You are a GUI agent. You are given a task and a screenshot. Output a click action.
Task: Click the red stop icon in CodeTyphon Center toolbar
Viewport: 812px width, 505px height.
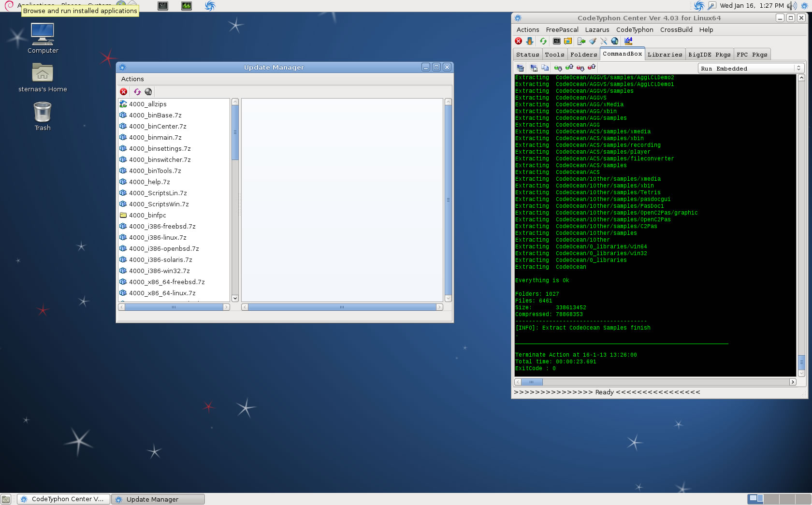519,41
